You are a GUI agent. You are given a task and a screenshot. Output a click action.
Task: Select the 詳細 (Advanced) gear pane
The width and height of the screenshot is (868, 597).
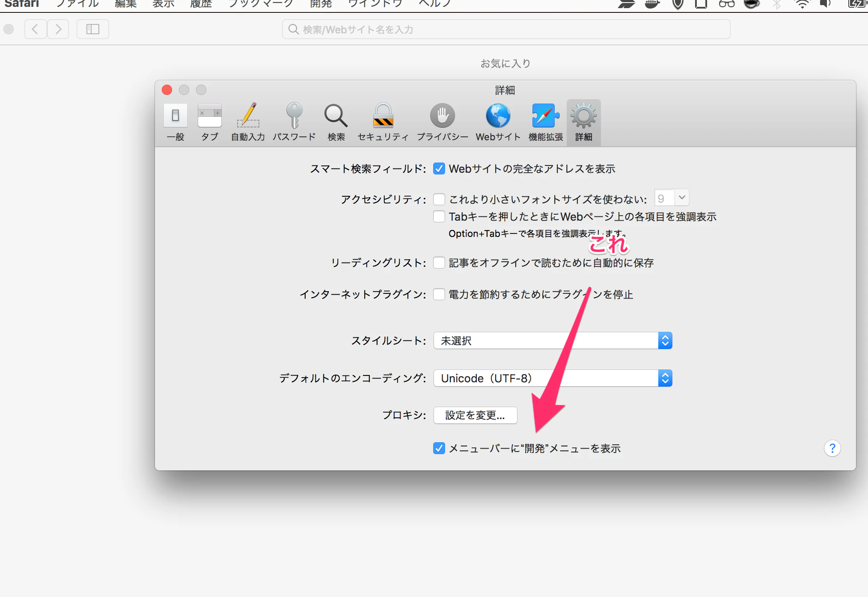(584, 123)
